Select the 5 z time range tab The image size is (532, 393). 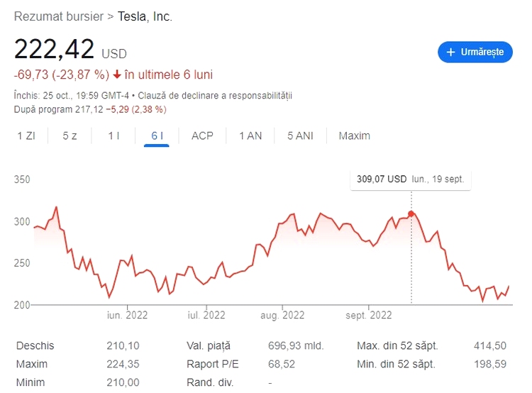70,135
